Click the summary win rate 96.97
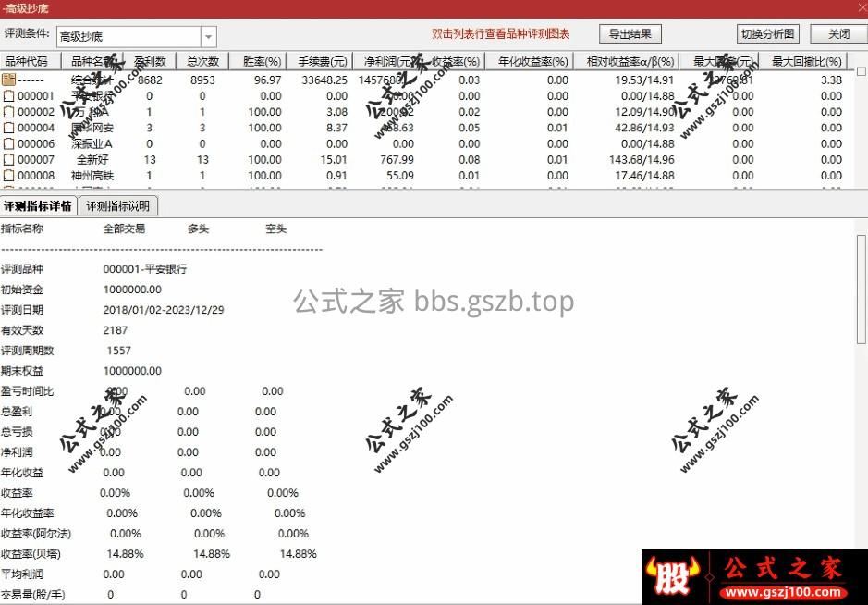The width and height of the screenshot is (868, 605). [268, 80]
